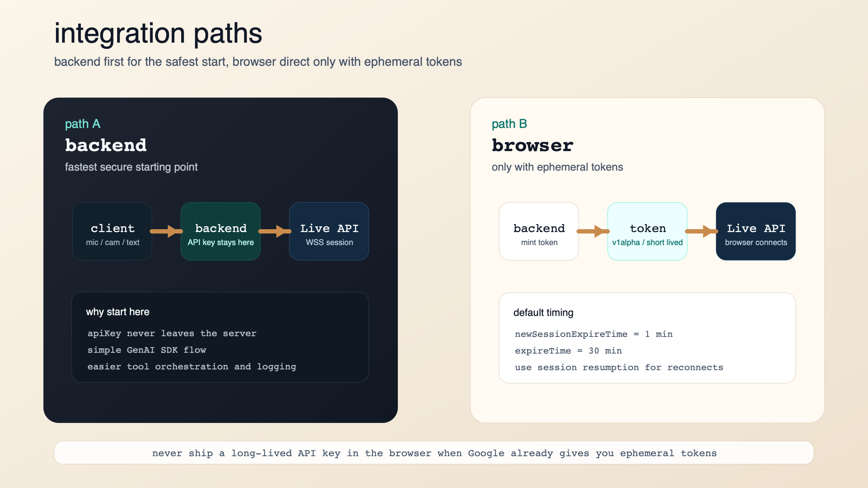Expand the default timing panel
Viewport: 868px width, 488px height.
pyautogui.click(x=544, y=312)
